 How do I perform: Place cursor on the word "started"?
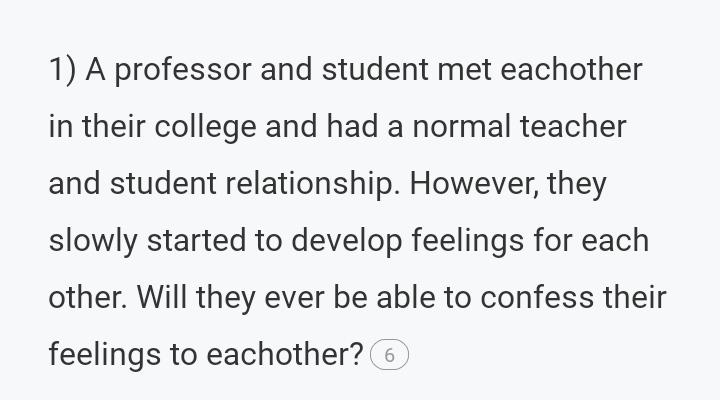tap(196, 241)
